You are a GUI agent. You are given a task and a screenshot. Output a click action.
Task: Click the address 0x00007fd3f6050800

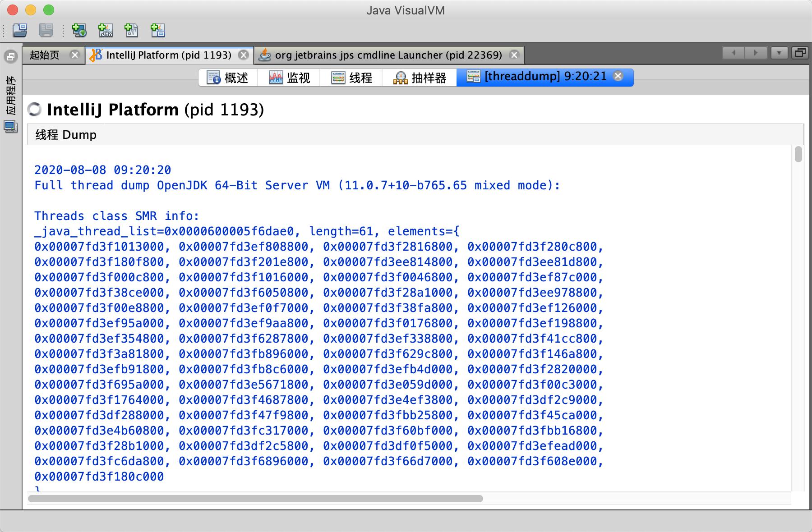pyautogui.click(x=244, y=293)
